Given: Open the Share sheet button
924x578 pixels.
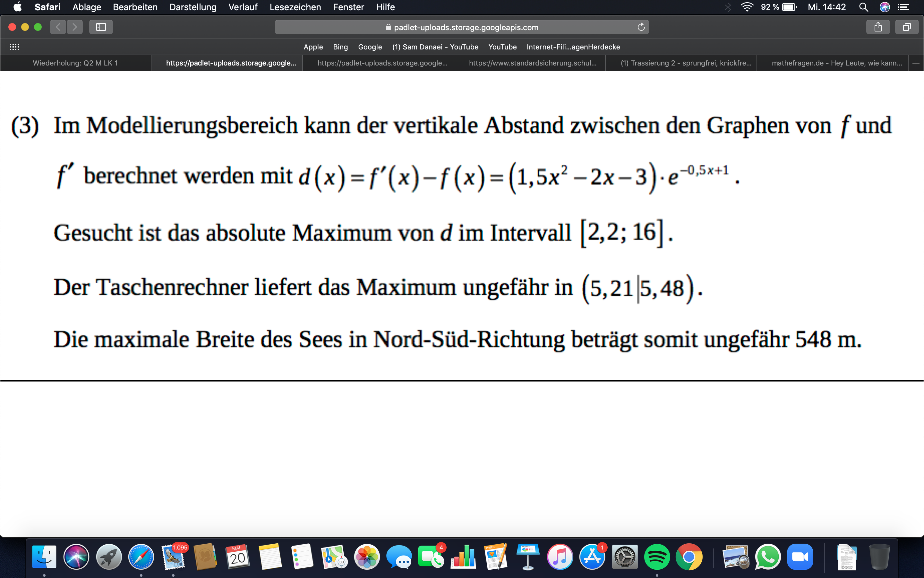Looking at the screenshot, I should click(878, 27).
